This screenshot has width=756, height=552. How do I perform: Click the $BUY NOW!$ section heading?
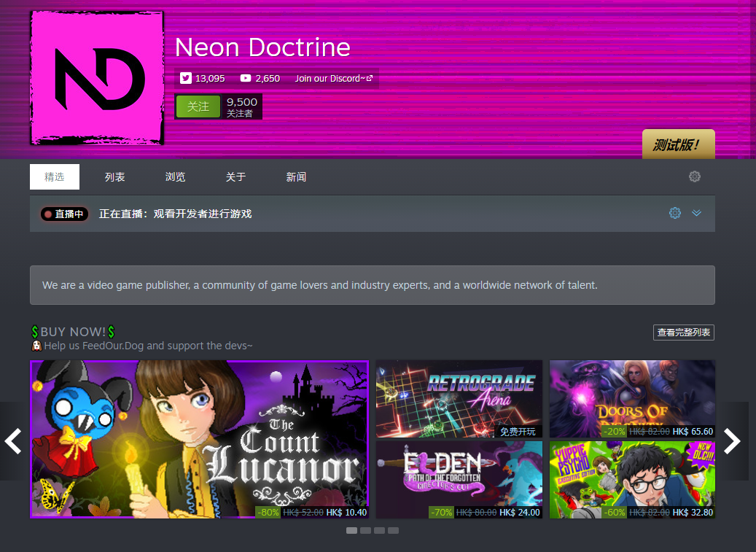tap(74, 332)
